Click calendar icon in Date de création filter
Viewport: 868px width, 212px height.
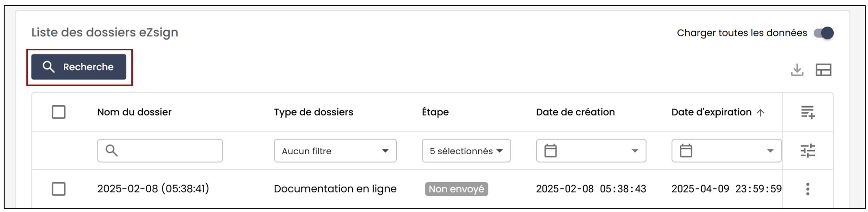550,151
